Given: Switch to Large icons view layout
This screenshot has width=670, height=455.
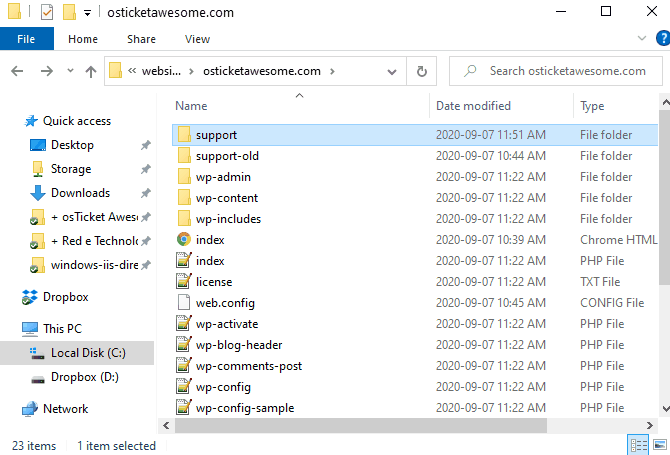Looking at the screenshot, I should 660,446.
